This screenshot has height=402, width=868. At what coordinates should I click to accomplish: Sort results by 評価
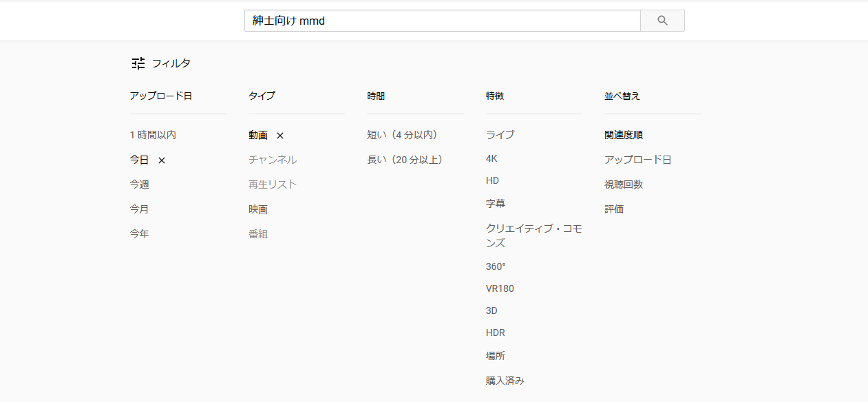pos(614,209)
